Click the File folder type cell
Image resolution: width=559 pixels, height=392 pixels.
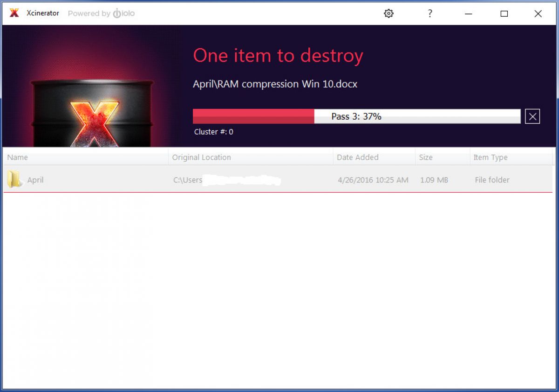pos(492,180)
